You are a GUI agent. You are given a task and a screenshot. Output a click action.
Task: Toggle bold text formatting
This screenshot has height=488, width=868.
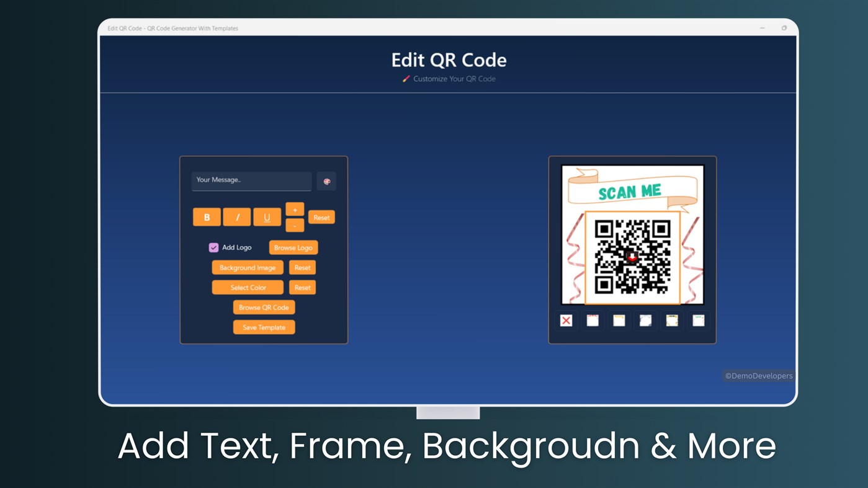pos(207,217)
